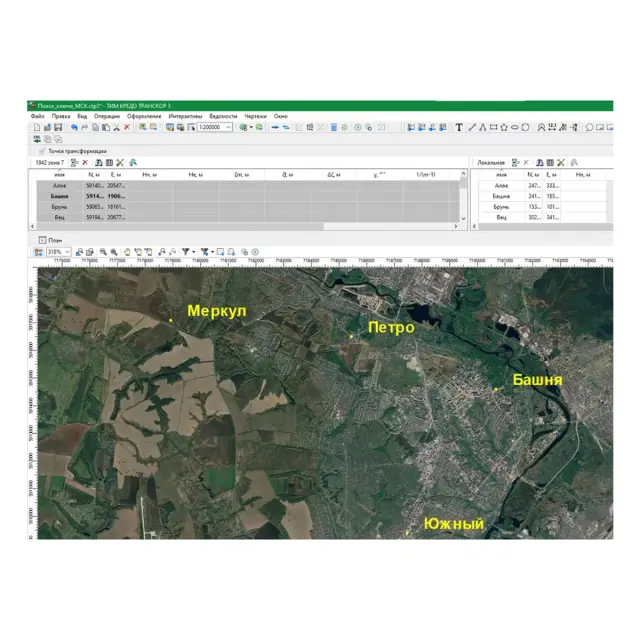Viewport: 640px width, 640px height.
Task: Click the Save file icon in toolbar
Action: pos(58,128)
